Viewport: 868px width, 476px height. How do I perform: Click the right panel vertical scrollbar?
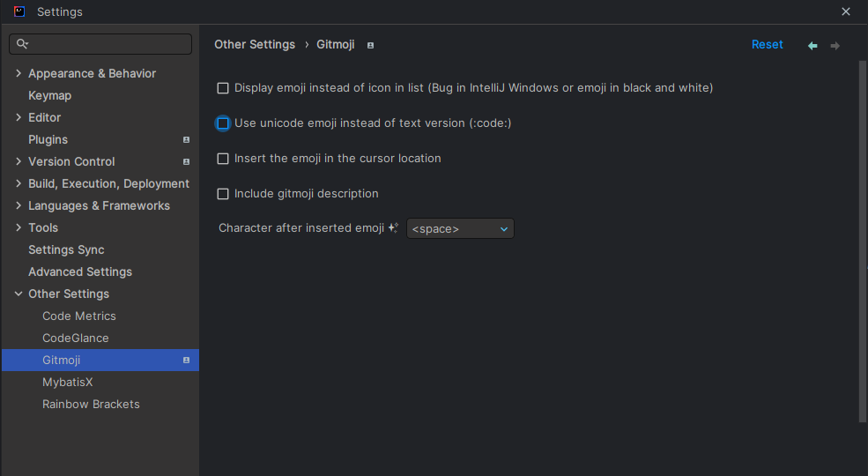tap(863, 242)
